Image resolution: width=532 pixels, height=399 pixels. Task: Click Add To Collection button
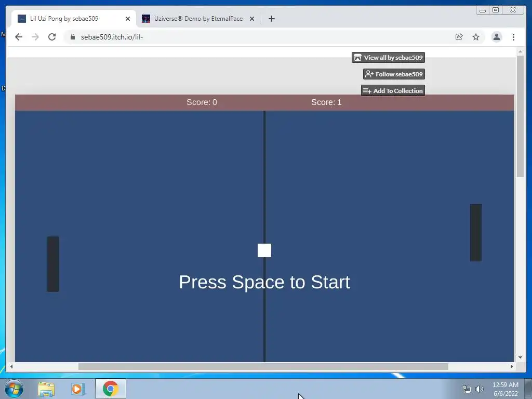[x=393, y=90]
